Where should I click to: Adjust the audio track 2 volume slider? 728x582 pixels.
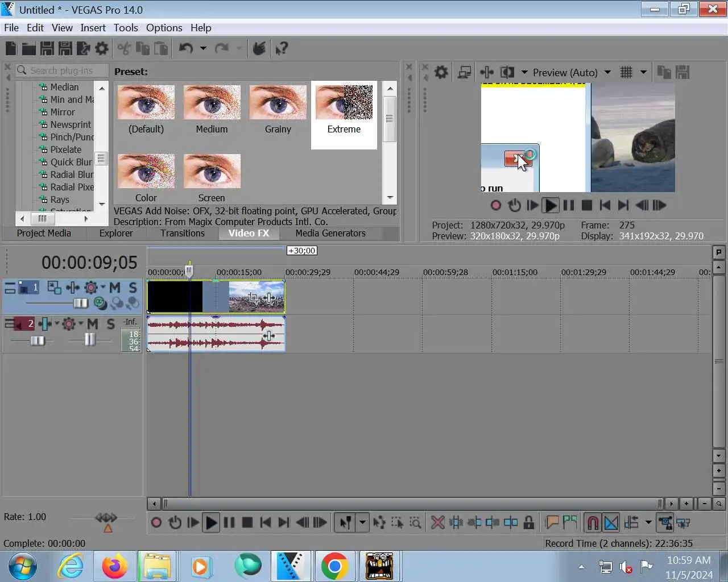38,340
